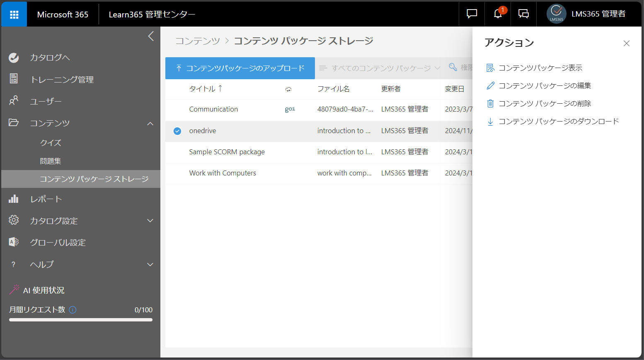The height and width of the screenshot is (360, 644).
Task: Click the コンテンツパッケージ表示 view icon
Action: tap(491, 68)
